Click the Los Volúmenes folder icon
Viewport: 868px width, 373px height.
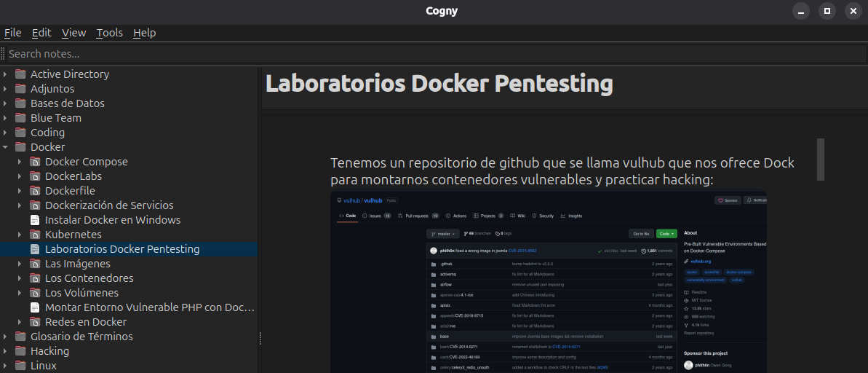pyautogui.click(x=34, y=293)
